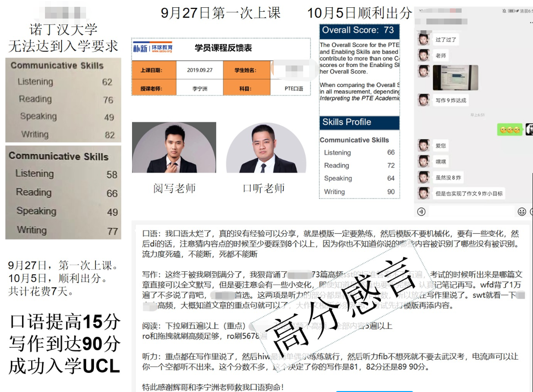Open the photo thumbnail sent in the chat
This screenshot has height=392, width=533.
tap(456, 77)
